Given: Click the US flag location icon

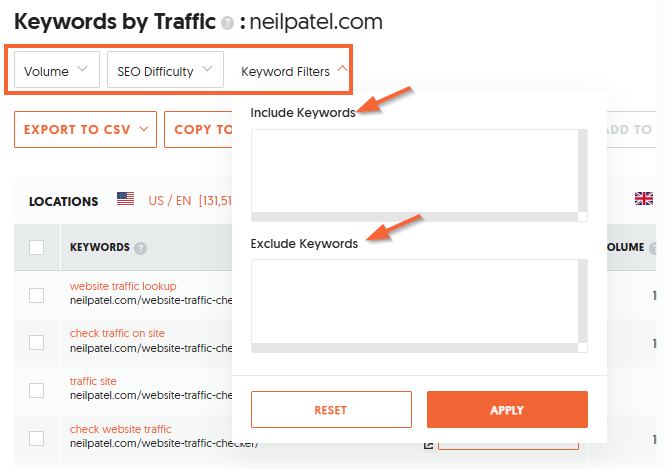Looking at the screenshot, I should click(x=125, y=199).
